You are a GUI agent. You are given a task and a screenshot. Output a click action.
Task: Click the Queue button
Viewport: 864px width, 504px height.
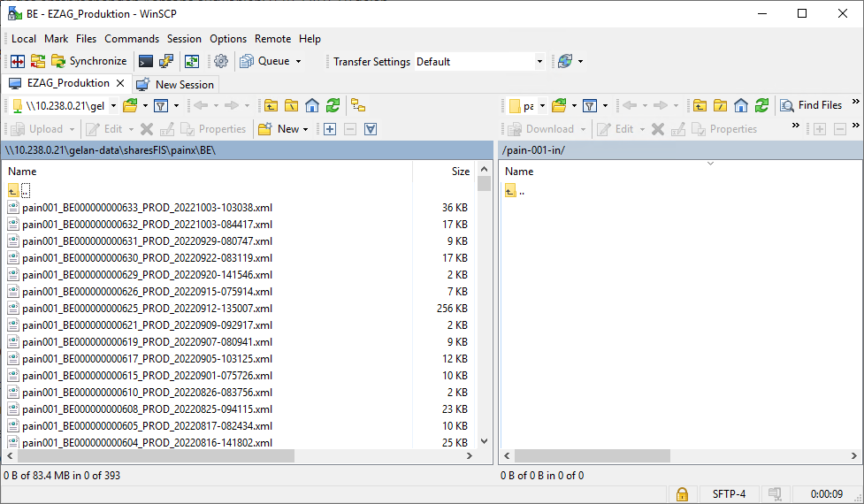pyautogui.click(x=264, y=61)
